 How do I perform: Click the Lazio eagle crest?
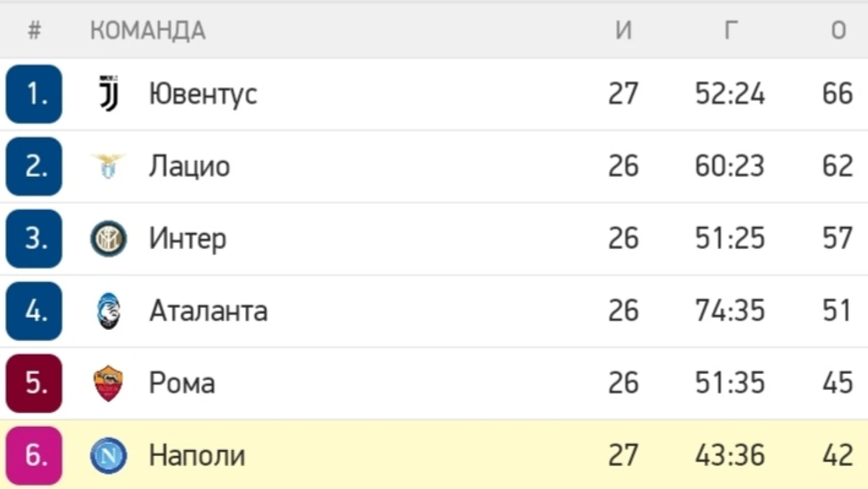tap(108, 166)
